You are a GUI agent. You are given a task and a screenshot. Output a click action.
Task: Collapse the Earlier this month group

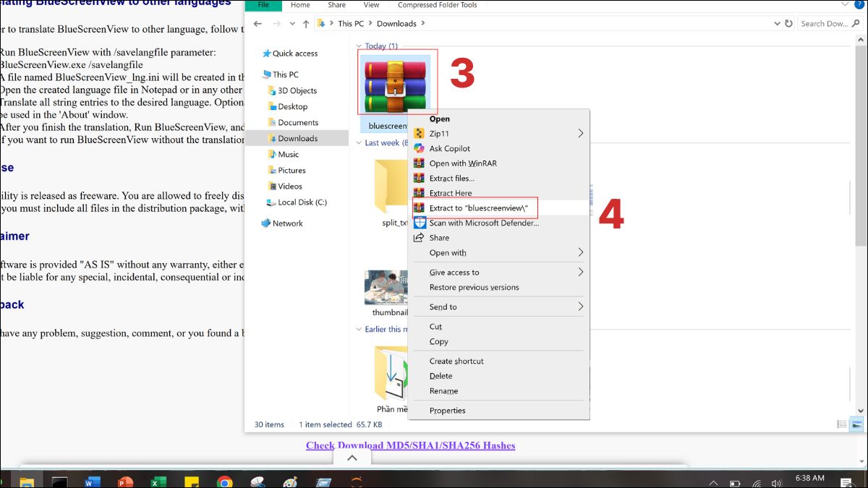pos(359,329)
